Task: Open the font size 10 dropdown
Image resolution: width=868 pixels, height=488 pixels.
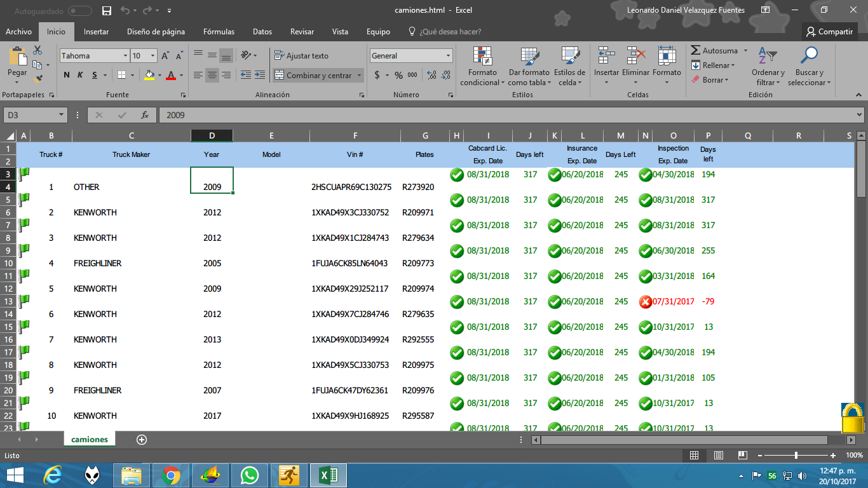Action: point(153,56)
